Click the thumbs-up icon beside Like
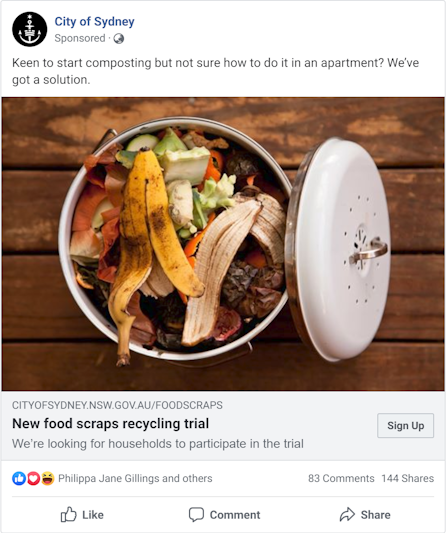The height and width of the screenshot is (533, 447). pos(68,514)
